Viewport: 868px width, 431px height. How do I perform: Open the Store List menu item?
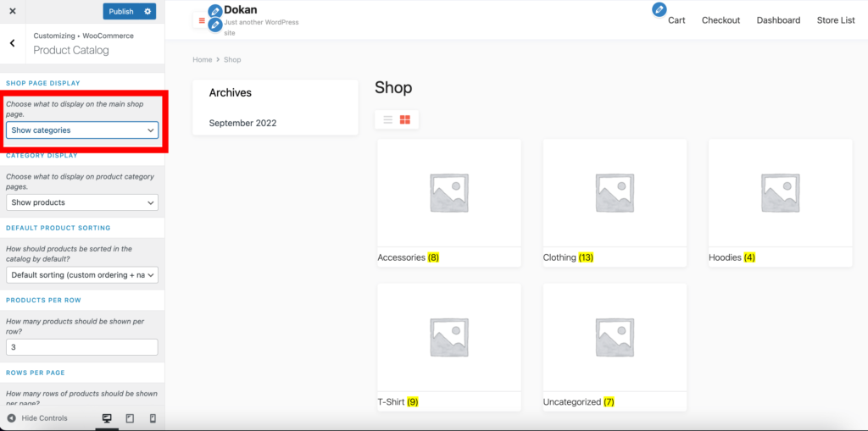point(836,20)
